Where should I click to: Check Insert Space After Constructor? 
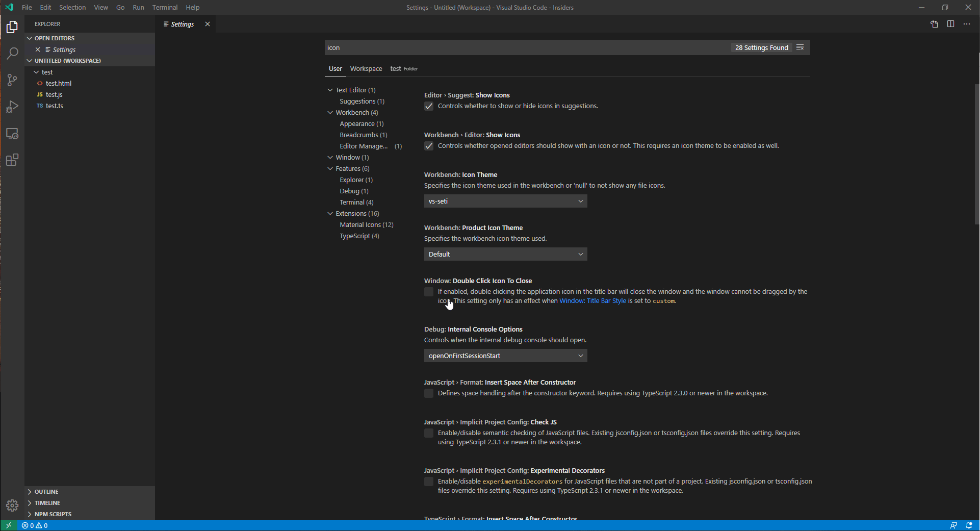429,393
